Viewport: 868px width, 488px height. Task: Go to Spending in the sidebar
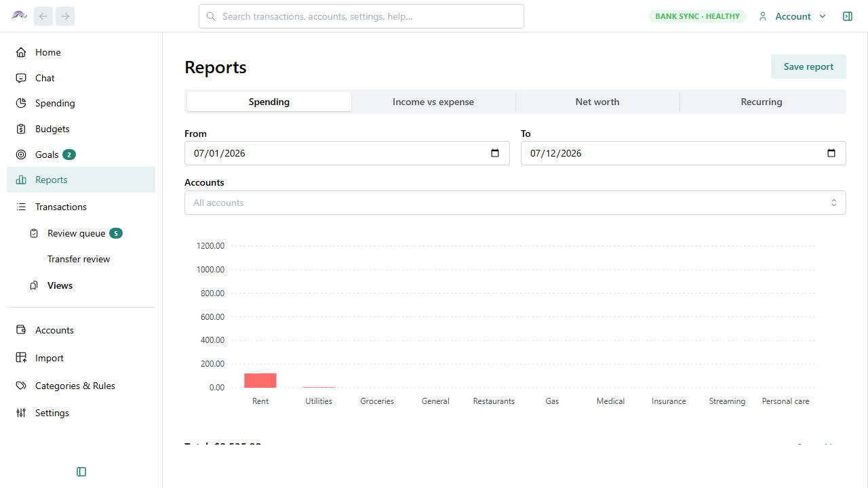tap(81, 103)
